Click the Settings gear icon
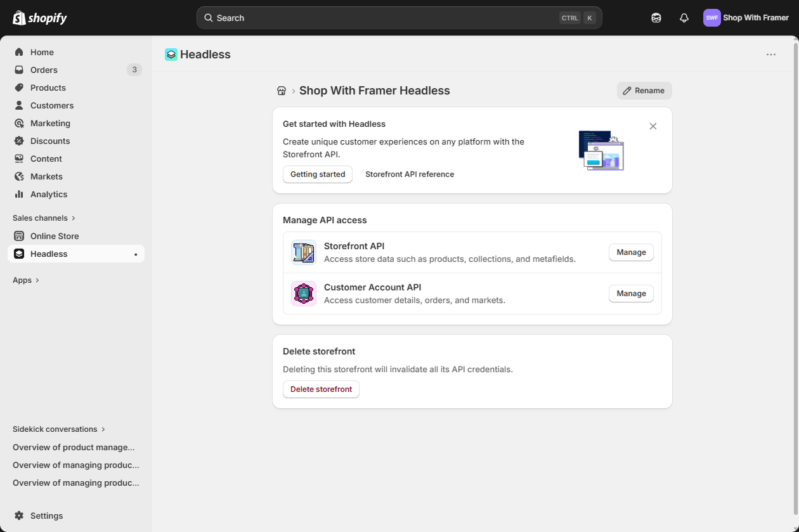The width and height of the screenshot is (799, 532). tap(19, 516)
